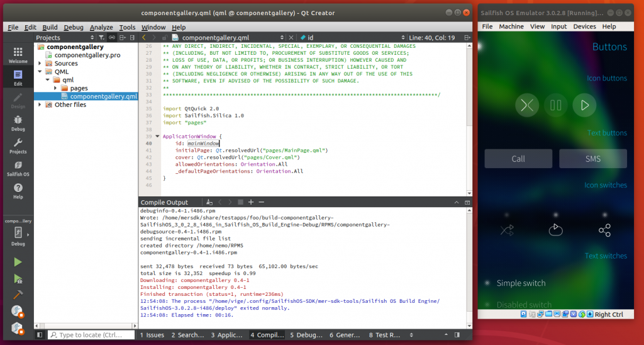Open the output panes selector arrows
The height and width of the screenshot is (345, 644).
point(411,335)
